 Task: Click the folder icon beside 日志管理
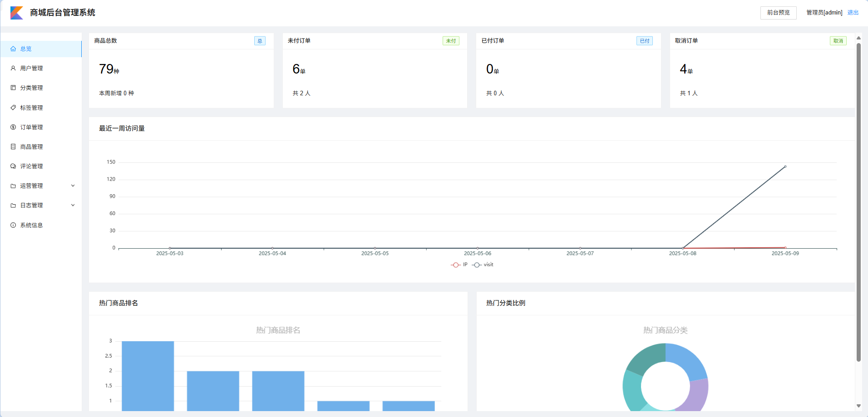click(x=13, y=205)
